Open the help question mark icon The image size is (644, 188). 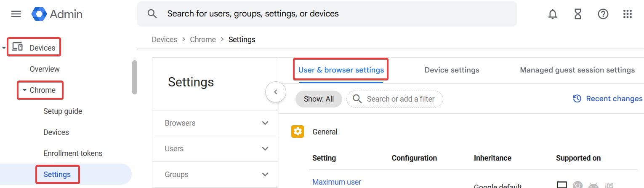603,14
